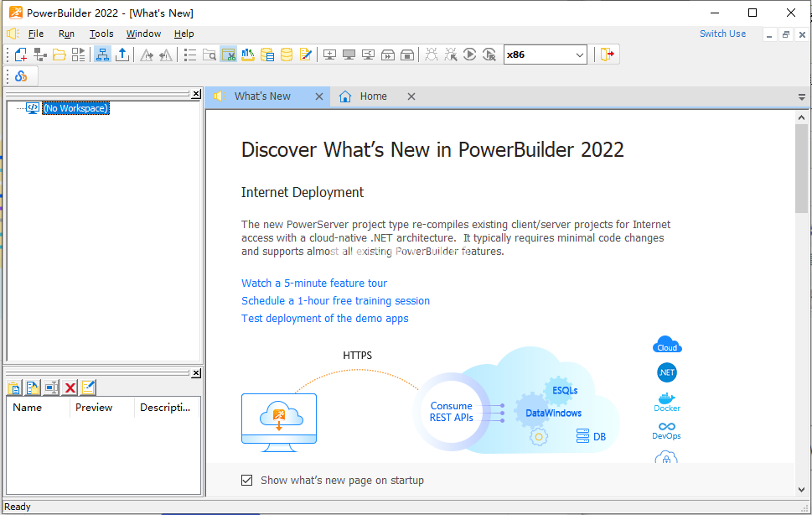This screenshot has width=812, height=515.
Task: Click the Output upload-arrow toolbar icon
Action: (x=122, y=55)
